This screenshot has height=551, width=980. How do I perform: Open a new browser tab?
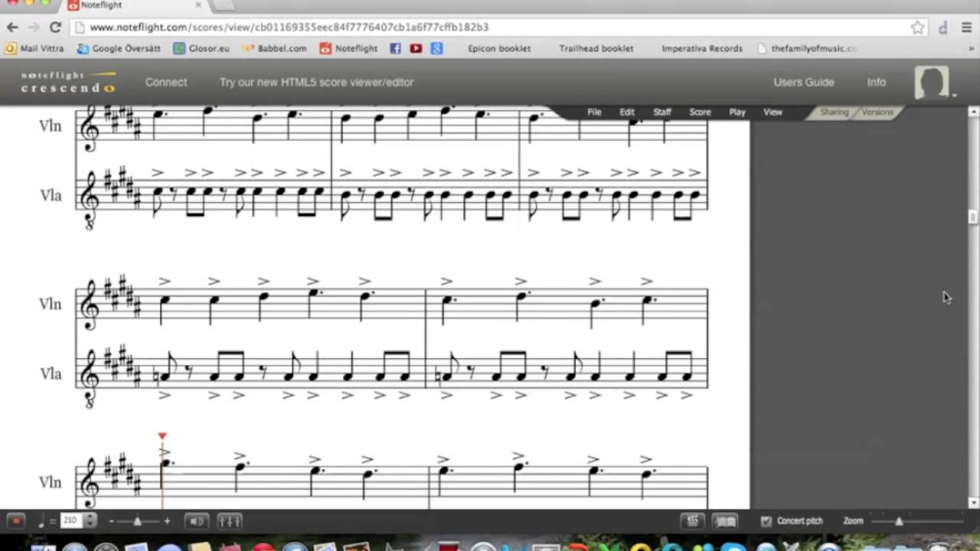224,5
